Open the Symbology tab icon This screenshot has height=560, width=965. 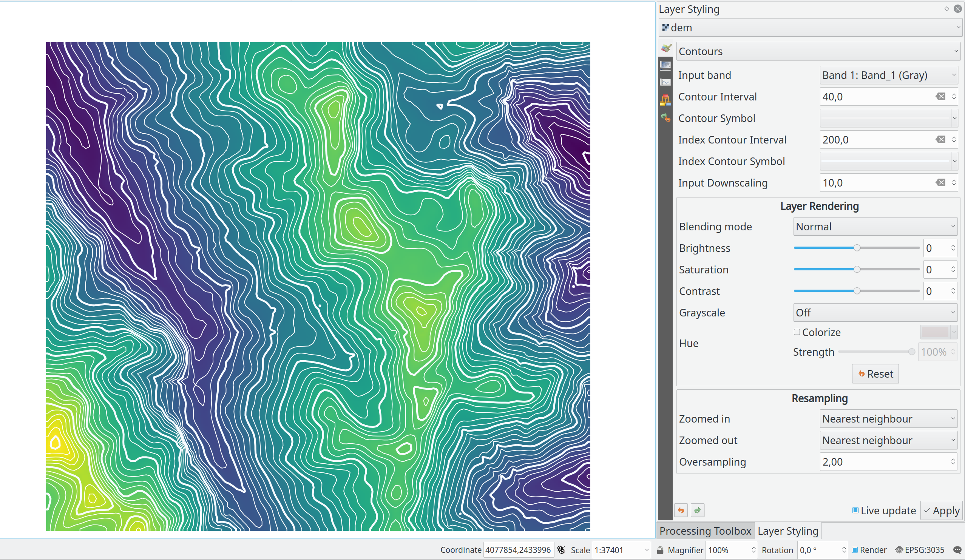coord(666,48)
